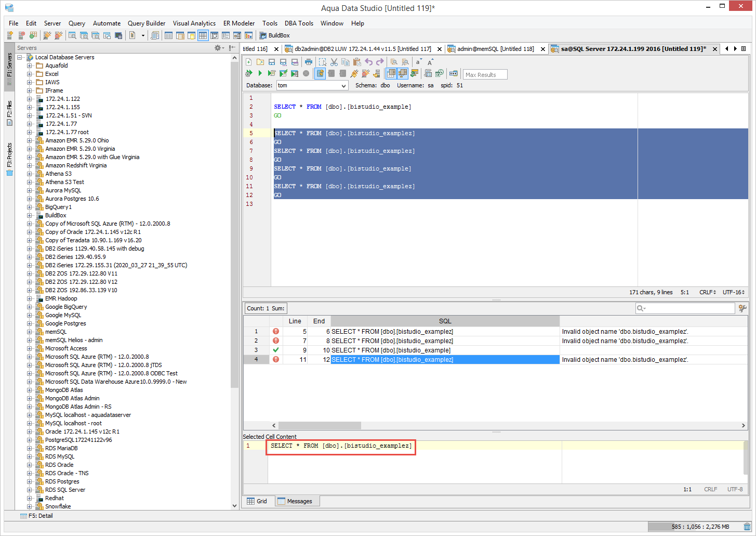This screenshot has width=756, height=536.
Task: Open the DBA Tools menu
Action: [x=299, y=23]
